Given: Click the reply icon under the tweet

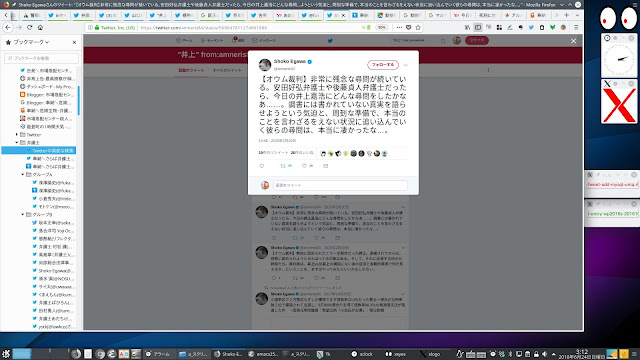Looking at the screenshot, I should point(262,166).
